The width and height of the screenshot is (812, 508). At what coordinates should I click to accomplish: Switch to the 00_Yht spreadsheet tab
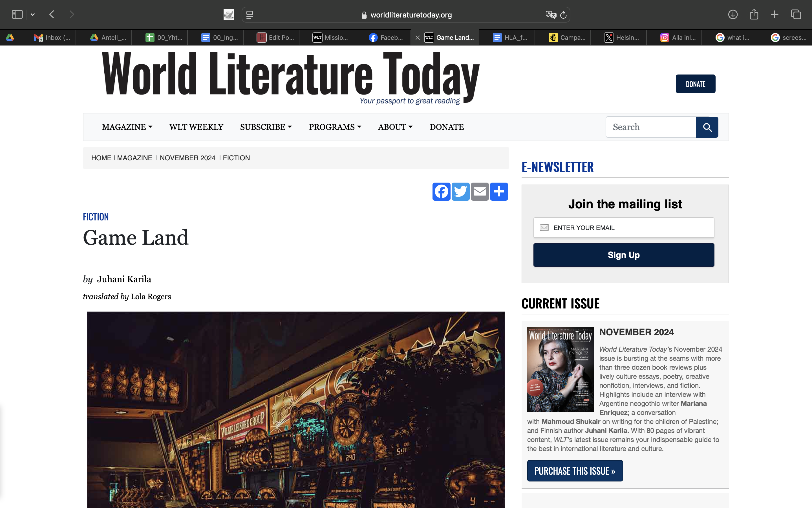pos(160,38)
